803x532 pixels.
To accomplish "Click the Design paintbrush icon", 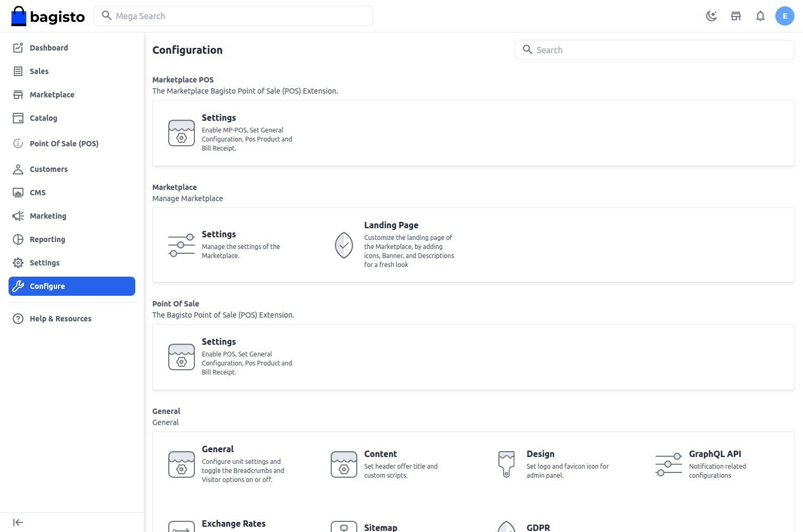I will click(506, 465).
